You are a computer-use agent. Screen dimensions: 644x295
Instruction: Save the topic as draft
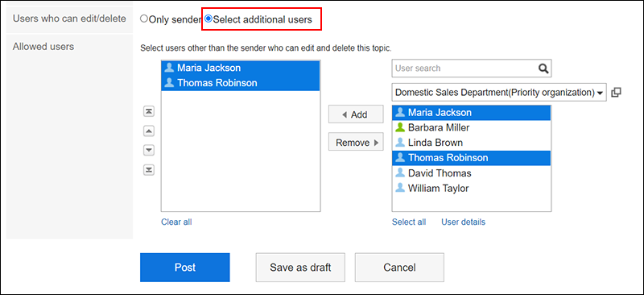300,268
